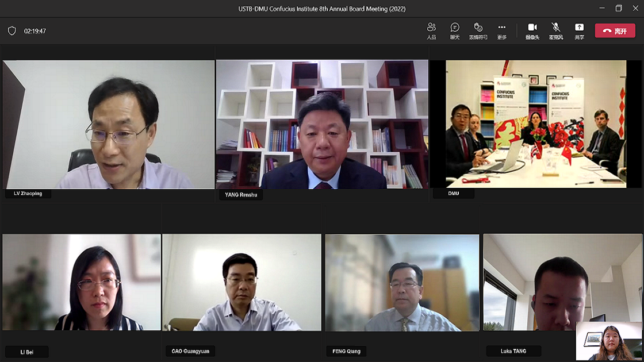Viewport: 644px width, 362px height.
Task: Click the LI Bei name label
Action: pos(26,352)
